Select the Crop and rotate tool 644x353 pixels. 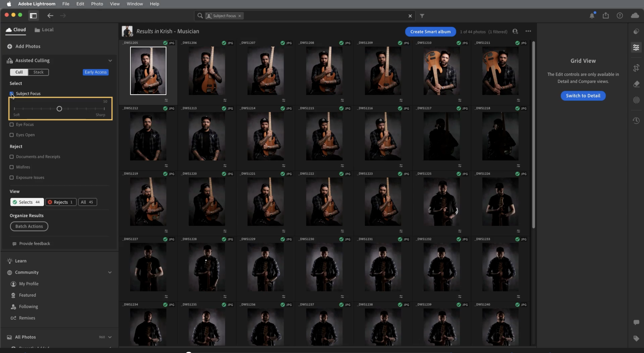coord(636,68)
